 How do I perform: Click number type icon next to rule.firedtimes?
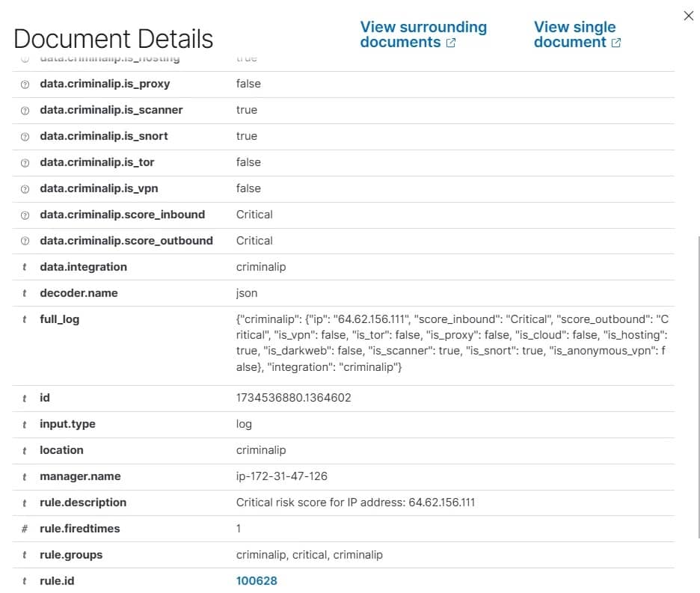(26, 529)
